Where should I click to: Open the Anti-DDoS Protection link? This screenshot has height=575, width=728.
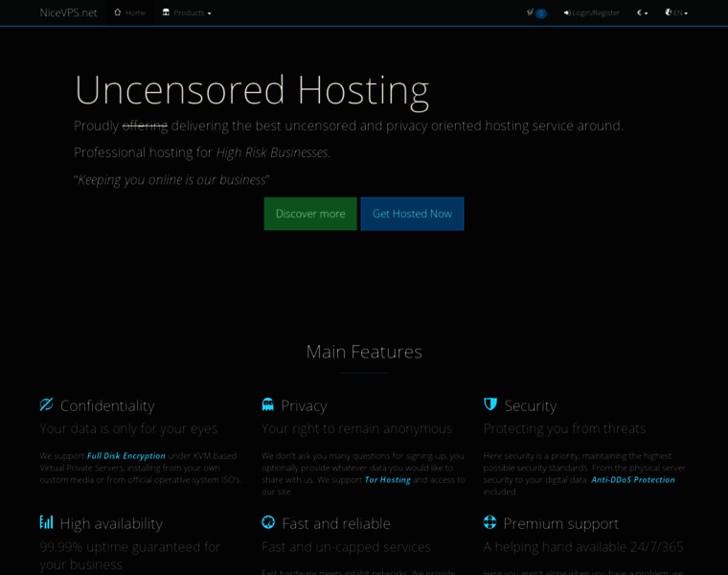click(x=633, y=479)
